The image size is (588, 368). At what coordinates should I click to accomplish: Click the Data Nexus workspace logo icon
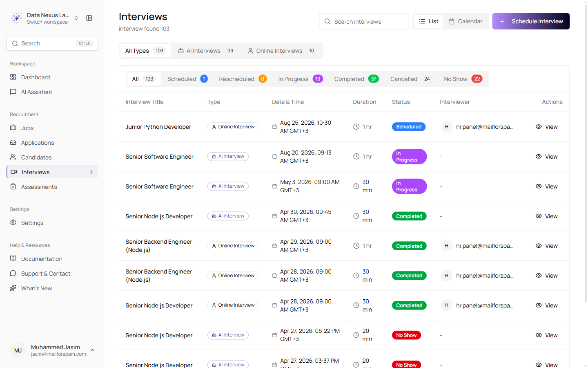[17, 18]
